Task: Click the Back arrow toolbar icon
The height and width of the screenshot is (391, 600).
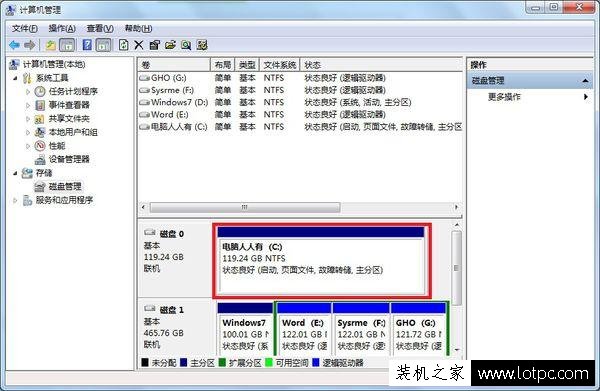Action: tap(15, 46)
